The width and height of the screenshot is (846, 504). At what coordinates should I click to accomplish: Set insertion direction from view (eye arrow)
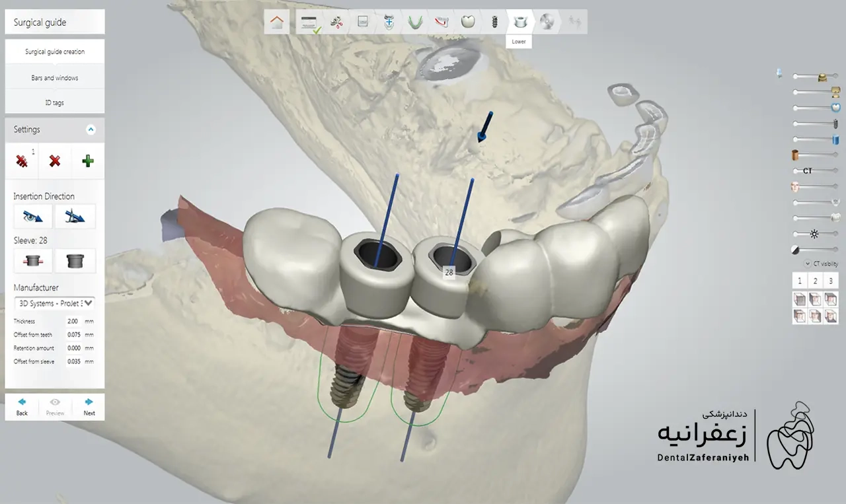click(34, 216)
